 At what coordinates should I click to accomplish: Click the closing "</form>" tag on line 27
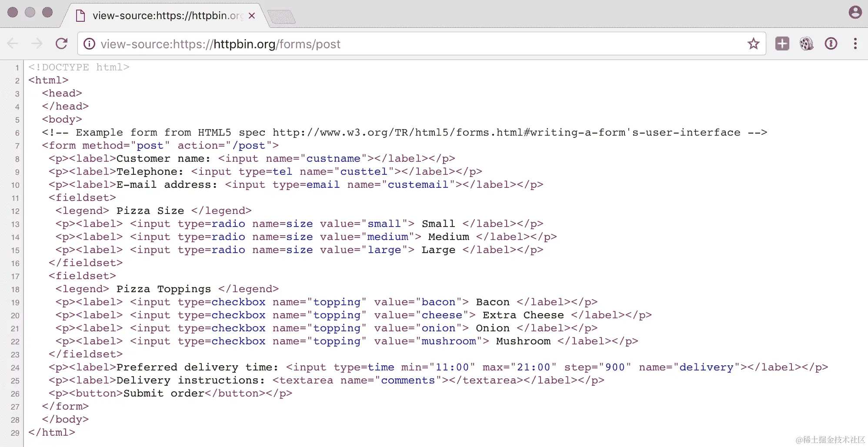65,407
